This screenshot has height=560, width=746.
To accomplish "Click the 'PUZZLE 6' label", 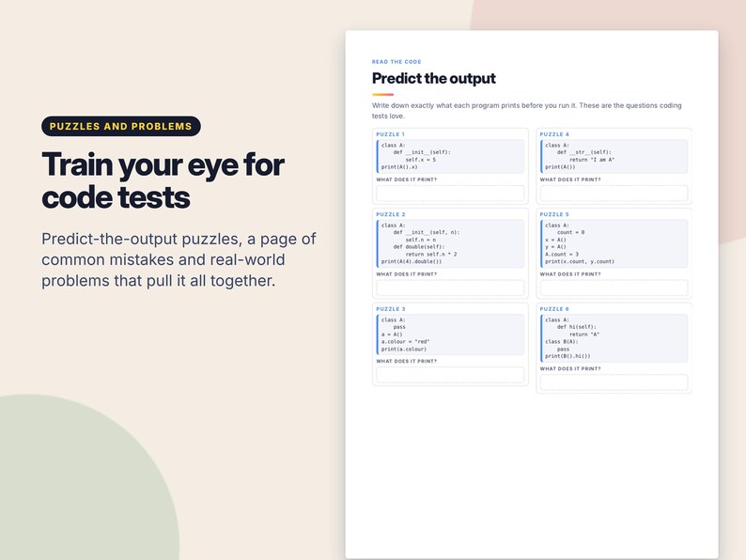I will point(554,309).
